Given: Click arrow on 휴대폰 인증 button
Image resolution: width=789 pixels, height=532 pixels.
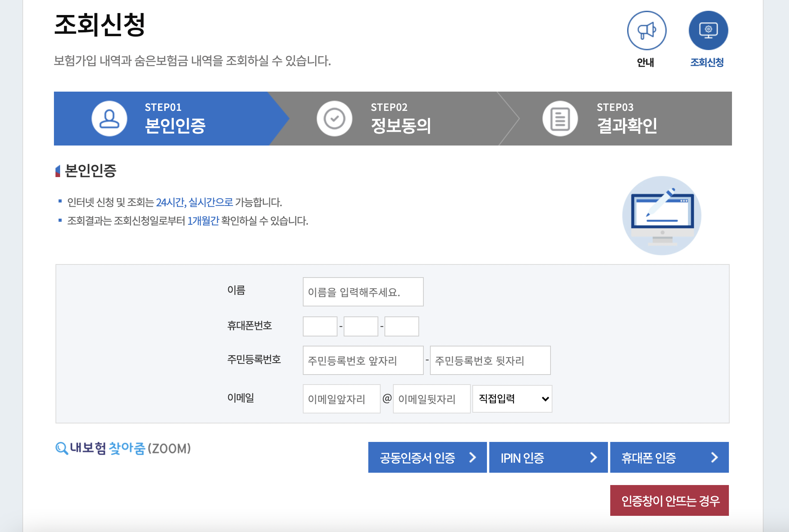Looking at the screenshot, I should click(x=714, y=457).
